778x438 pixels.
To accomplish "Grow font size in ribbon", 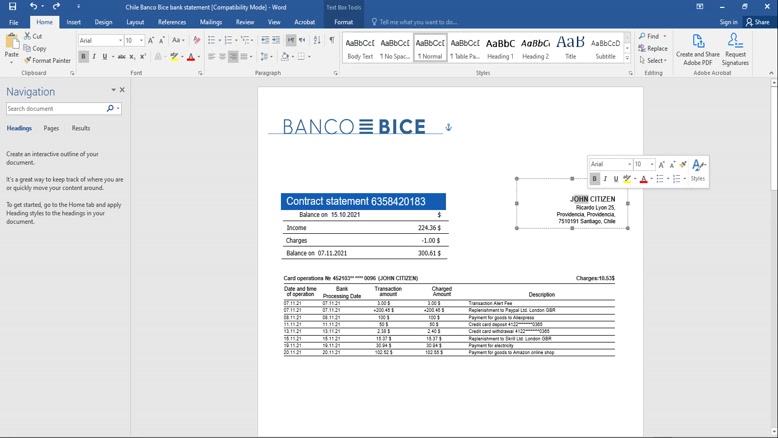I will 151,40.
